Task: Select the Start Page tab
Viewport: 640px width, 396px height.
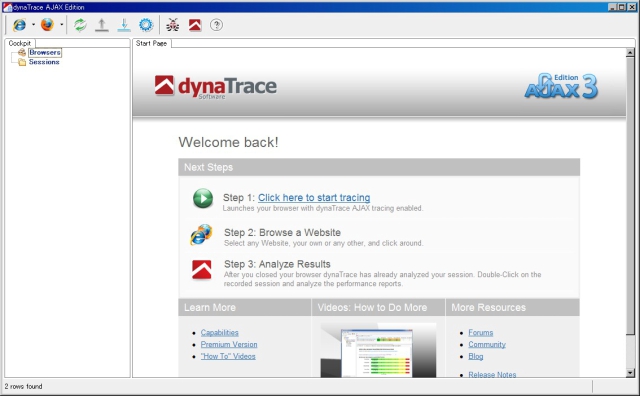Action: click(x=151, y=43)
